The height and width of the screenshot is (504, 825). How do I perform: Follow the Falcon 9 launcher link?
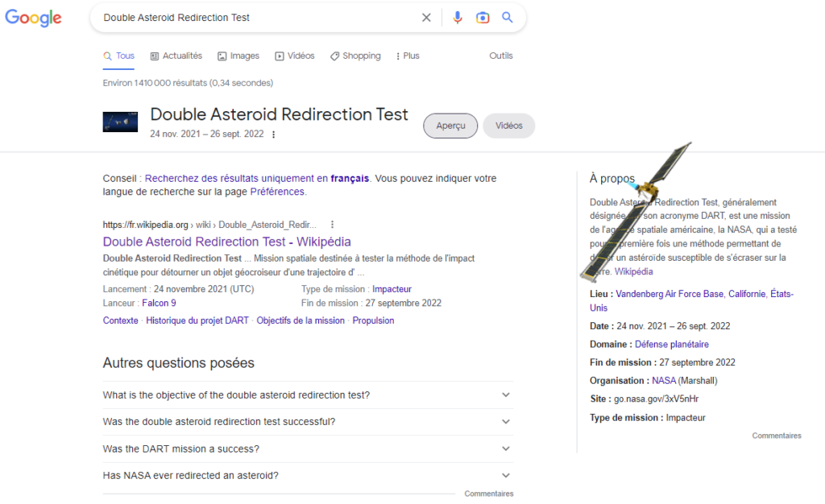159,304
